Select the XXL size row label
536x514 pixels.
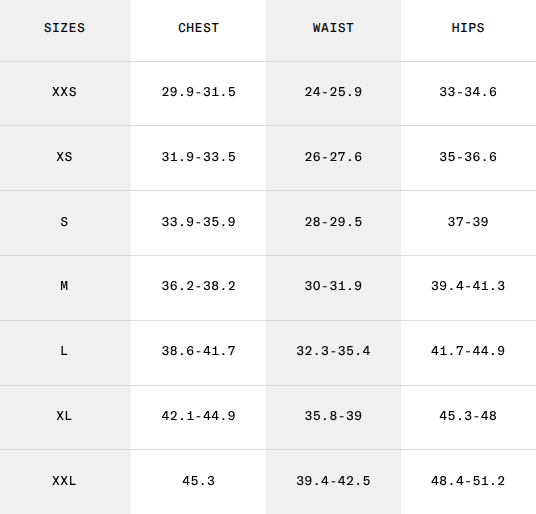pyautogui.click(x=64, y=481)
